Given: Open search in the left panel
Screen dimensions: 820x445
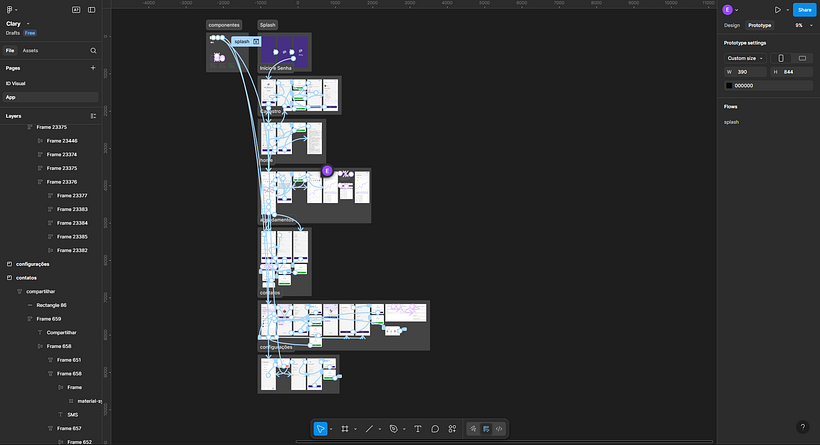Looking at the screenshot, I should [93, 51].
